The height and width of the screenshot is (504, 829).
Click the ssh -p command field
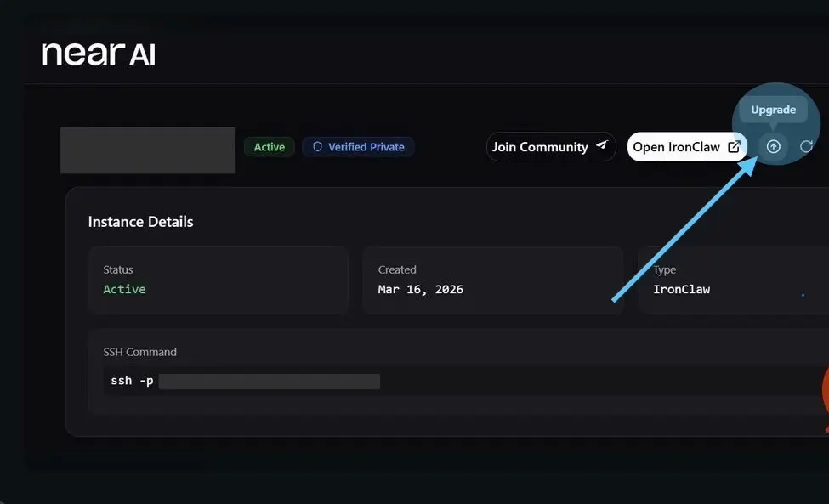coord(465,381)
